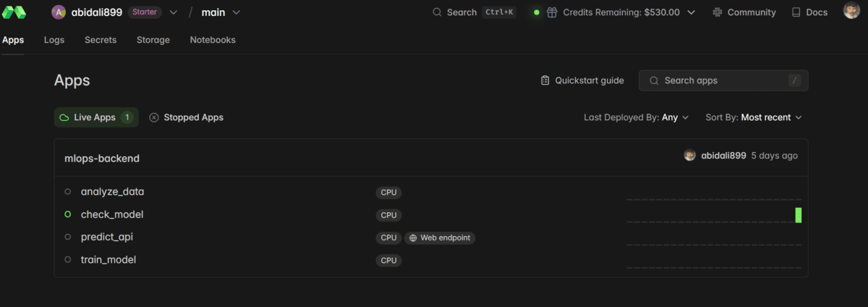Click the green activity bar for check_model

[799, 215]
